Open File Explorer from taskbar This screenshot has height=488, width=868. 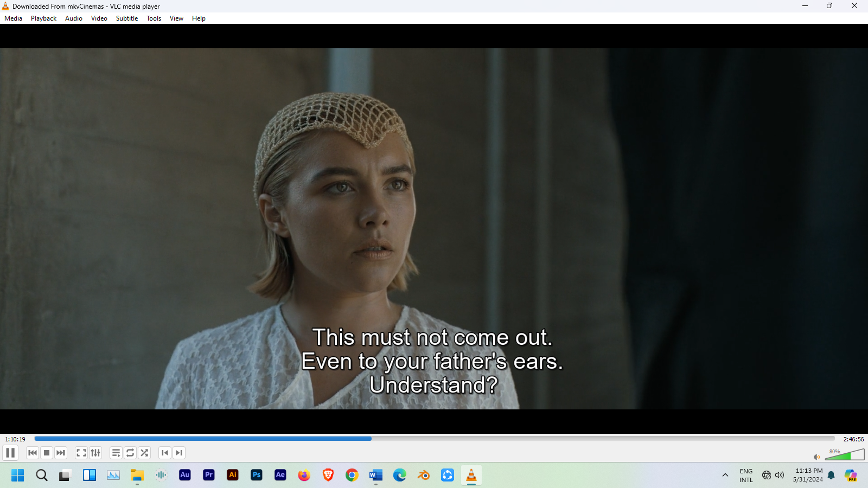coord(137,475)
